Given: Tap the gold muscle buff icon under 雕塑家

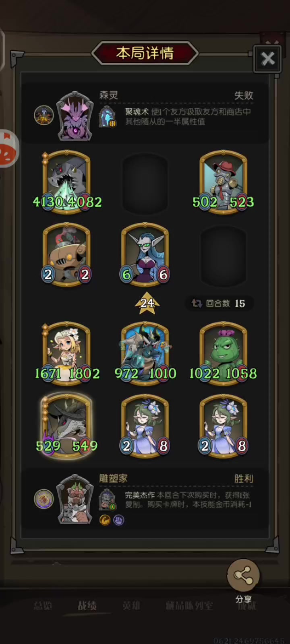Looking at the screenshot, I should click(x=105, y=520).
